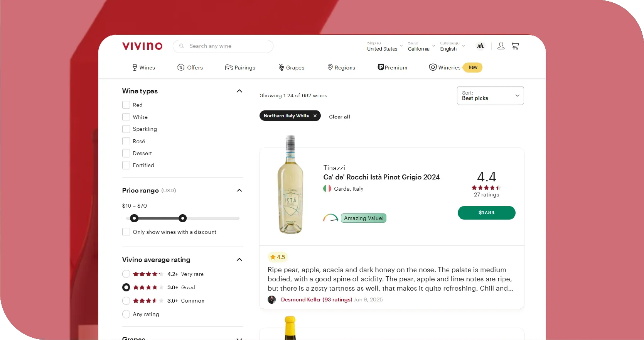Click the Clear all link
644x340 pixels.
(339, 117)
